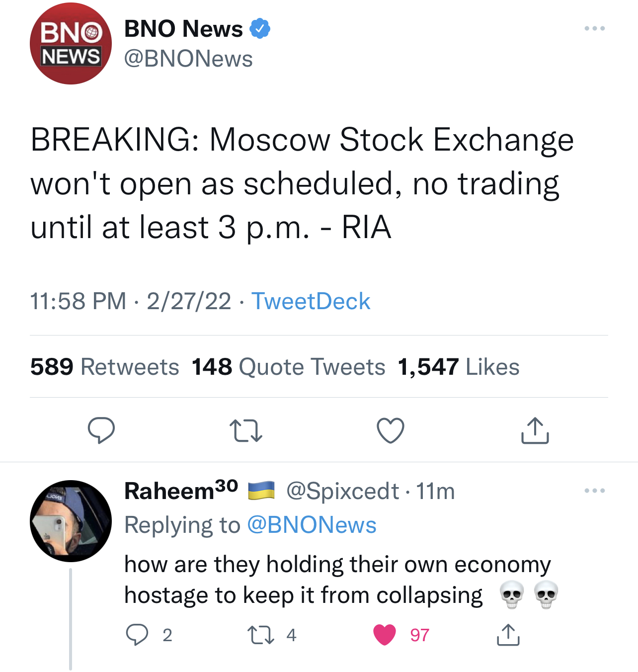Open the @Spixcedt handle
Image resolution: width=638 pixels, height=672 pixels.
[x=342, y=491]
